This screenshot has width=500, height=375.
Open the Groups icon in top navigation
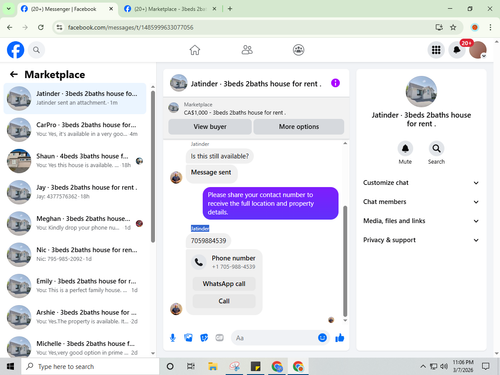298,50
